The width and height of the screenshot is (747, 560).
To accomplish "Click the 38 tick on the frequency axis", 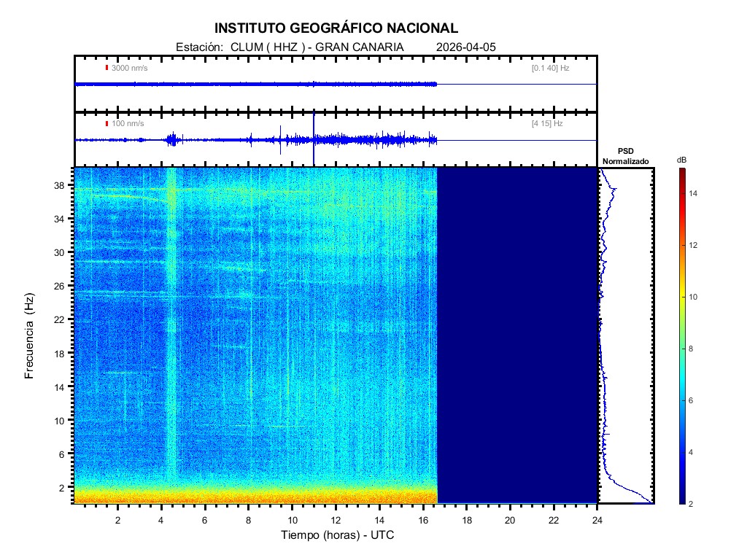I will point(61,185).
